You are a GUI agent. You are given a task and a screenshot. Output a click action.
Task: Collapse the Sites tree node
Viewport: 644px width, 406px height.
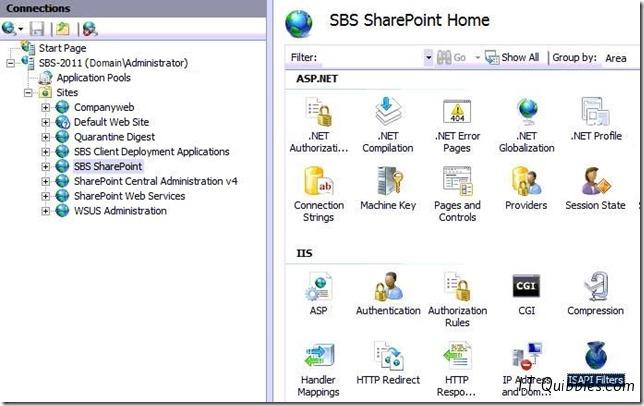pyautogui.click(x=28, y=93)
